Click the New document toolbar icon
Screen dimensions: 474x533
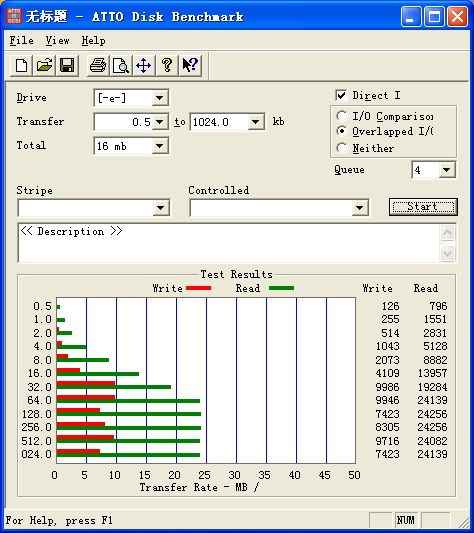pyautogui.click(x=21, y=65)
